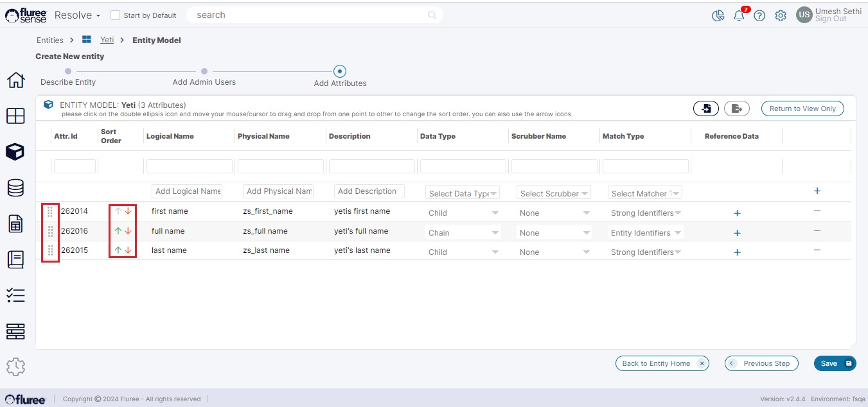This screenshot has height=407, width=868.
Task: Go to Home in left sidebar
Action: coord(15,80)
